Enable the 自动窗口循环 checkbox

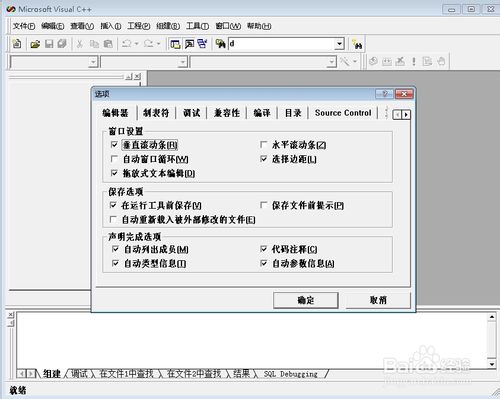click(114, 159)
